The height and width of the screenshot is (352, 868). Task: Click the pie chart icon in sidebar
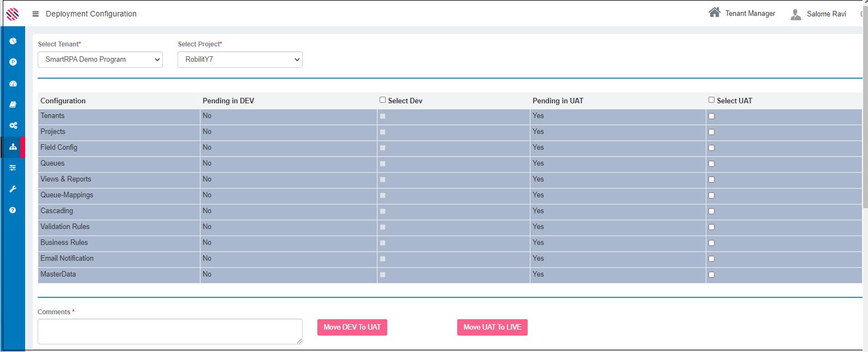[x=13, y=41]
